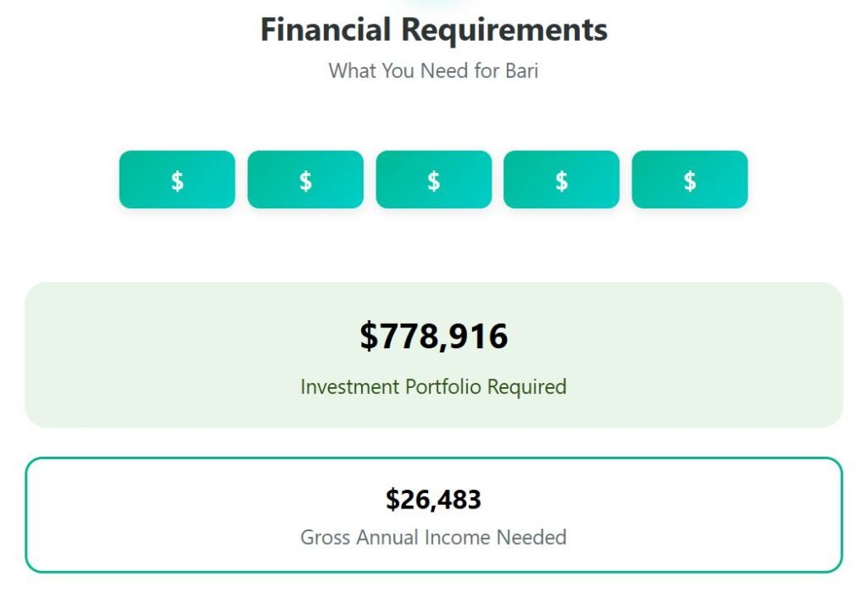The height and width of the screenshot is (599, 868).
Task: Select the "Investment Portfolio Required" caption
Action: tap(433, 387)
